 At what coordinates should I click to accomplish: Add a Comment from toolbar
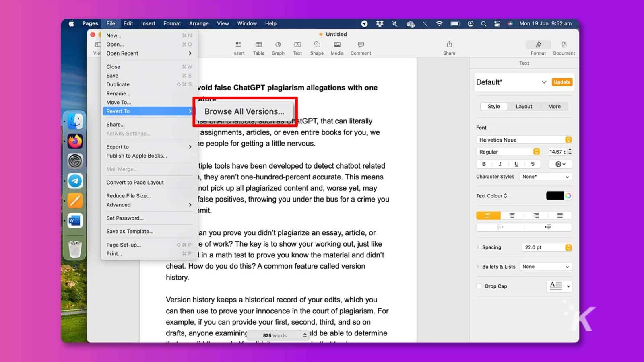pyautogui.click(x=361, y=45)
